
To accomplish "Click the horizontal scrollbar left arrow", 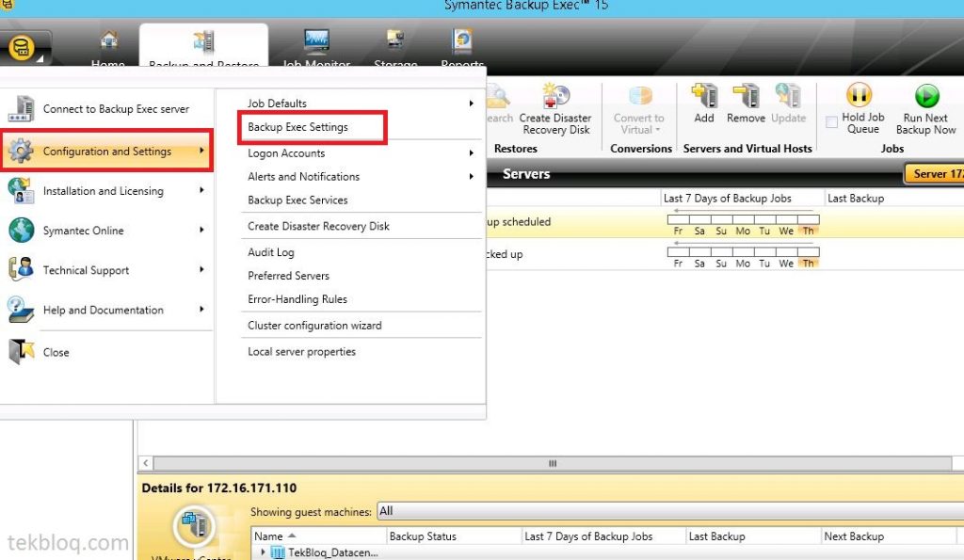I will tap(146, 463).
